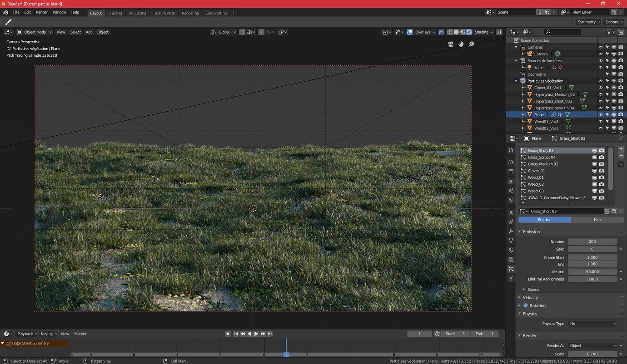Open the Render menu
The image size is (627, 364).
(42, 12)
